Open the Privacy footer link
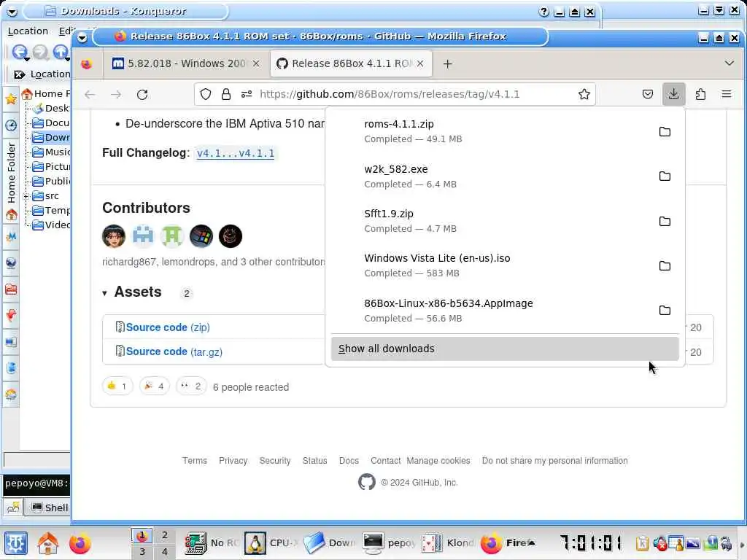This screenshot has width=747, height=560. click(x=233, y=461)
